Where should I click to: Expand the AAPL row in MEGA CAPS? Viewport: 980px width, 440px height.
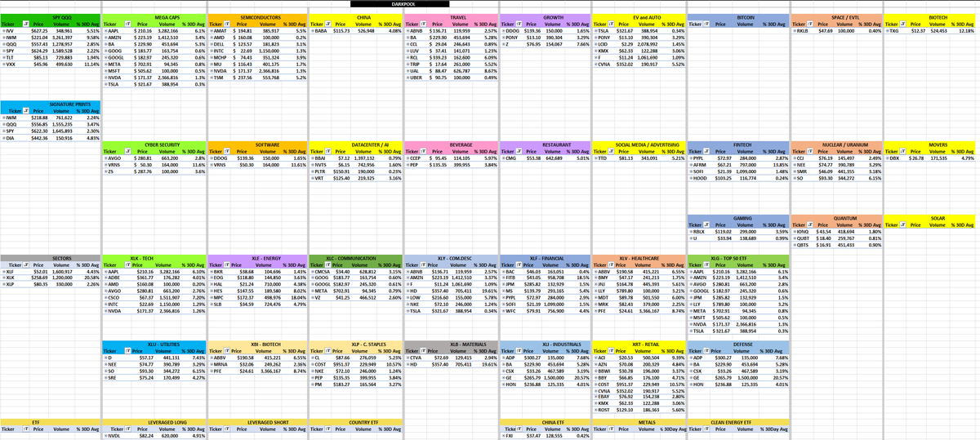click(106, 31)
